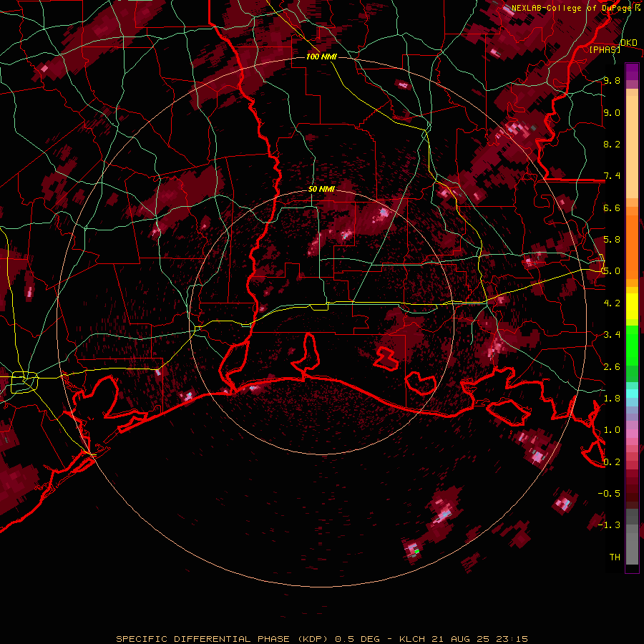Click the 7.4 scale value
Image resolution: width=644 pixels, height=644 pixels.
click(612, 176)
